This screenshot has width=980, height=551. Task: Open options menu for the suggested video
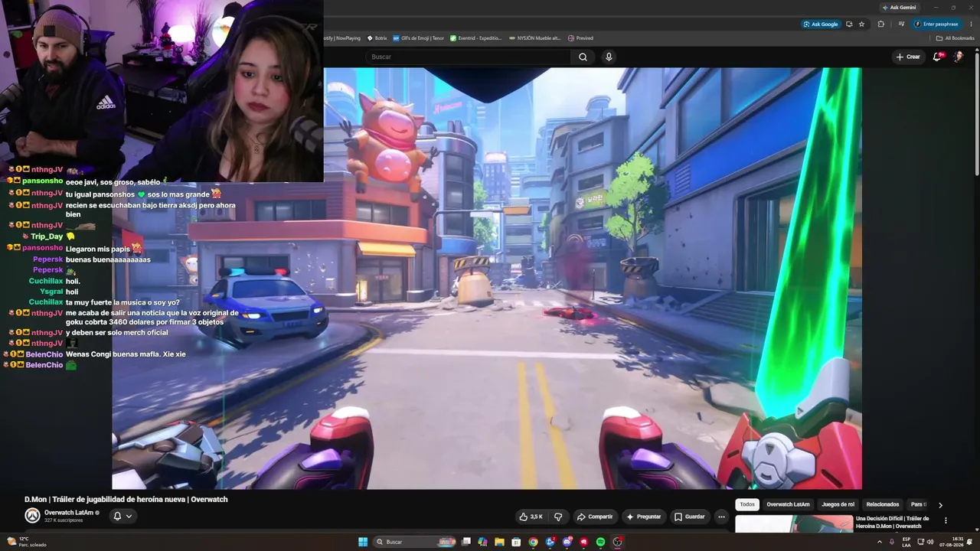(946, 520)
